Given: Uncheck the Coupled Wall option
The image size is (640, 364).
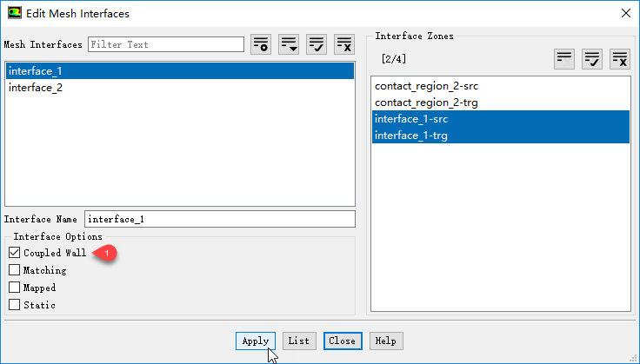Looking at the screenshot, I should pos(14,253).
